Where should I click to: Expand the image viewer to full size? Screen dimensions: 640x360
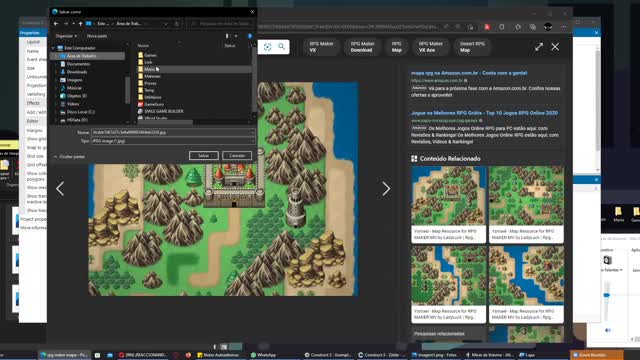(539, 47)
